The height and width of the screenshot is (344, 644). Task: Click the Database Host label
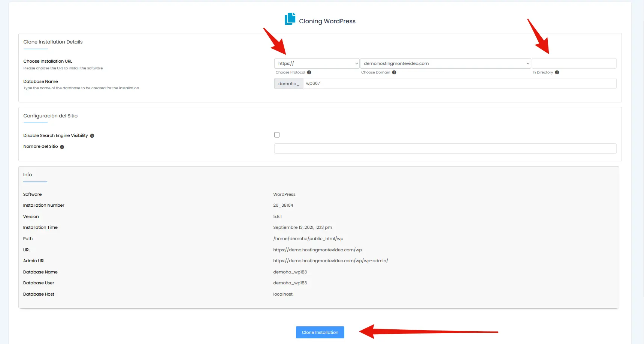point(39,294)
